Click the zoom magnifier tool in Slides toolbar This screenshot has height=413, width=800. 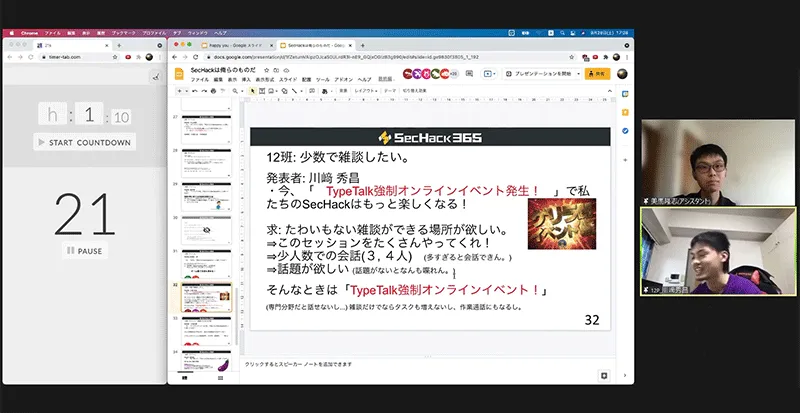(x=235, y=91)
